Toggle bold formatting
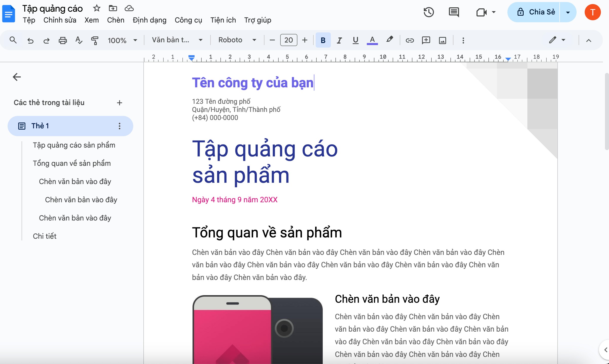This screenshot has height=364, width=609. tap(323, 40)
